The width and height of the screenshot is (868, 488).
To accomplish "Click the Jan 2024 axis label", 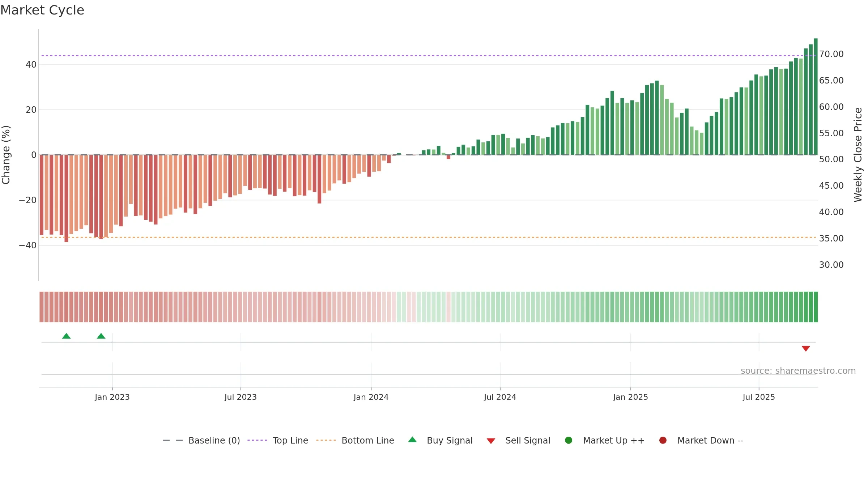I will (x=371, y=397).
